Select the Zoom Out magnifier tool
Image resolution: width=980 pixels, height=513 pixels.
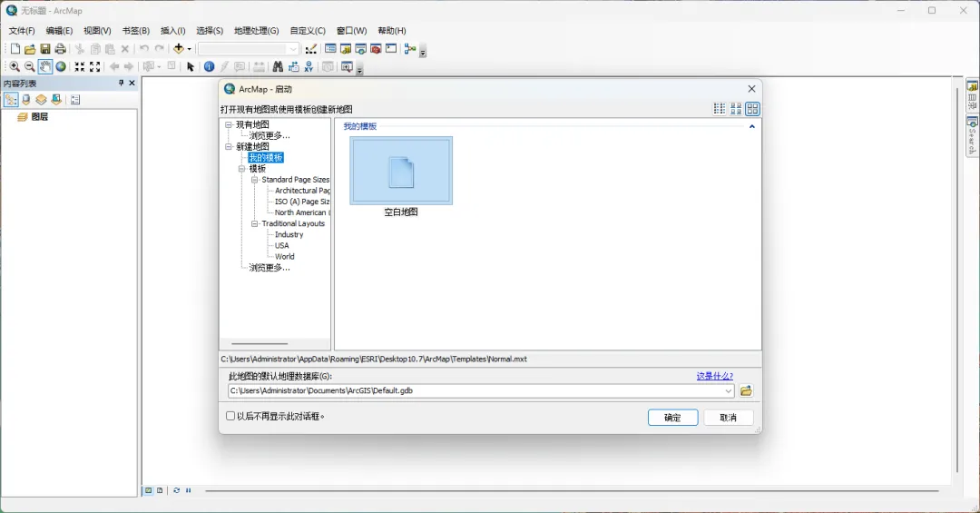[x=29, y=66]
